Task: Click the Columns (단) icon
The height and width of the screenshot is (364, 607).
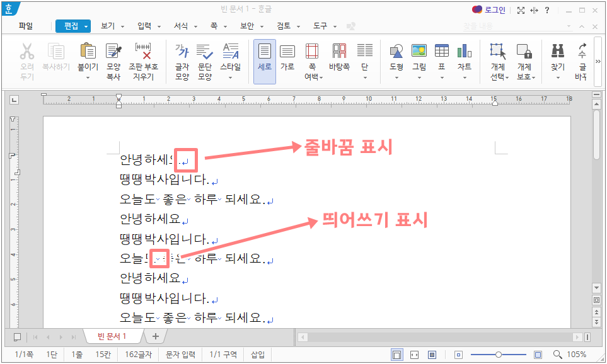Action: click(365, 52)
